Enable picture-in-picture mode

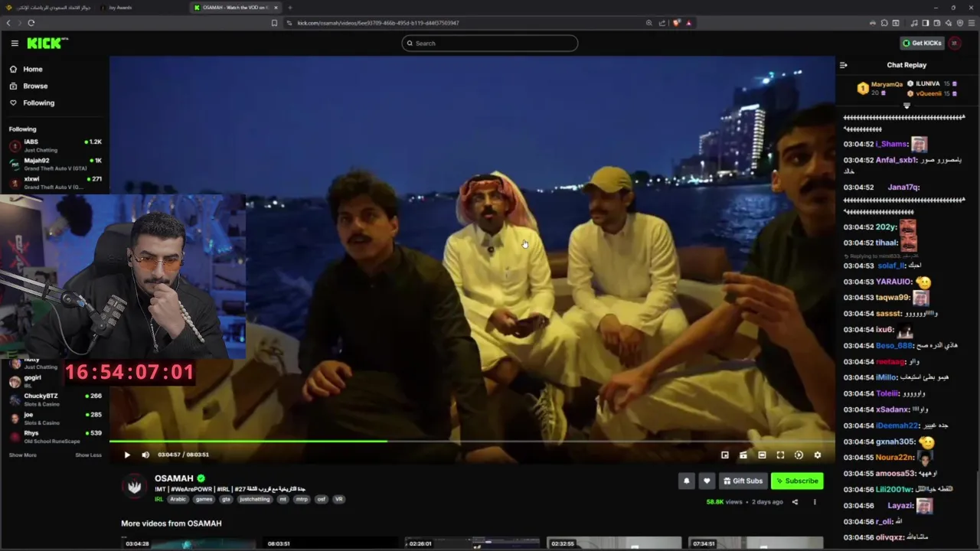pyautogui.click(x=725, y=455)
